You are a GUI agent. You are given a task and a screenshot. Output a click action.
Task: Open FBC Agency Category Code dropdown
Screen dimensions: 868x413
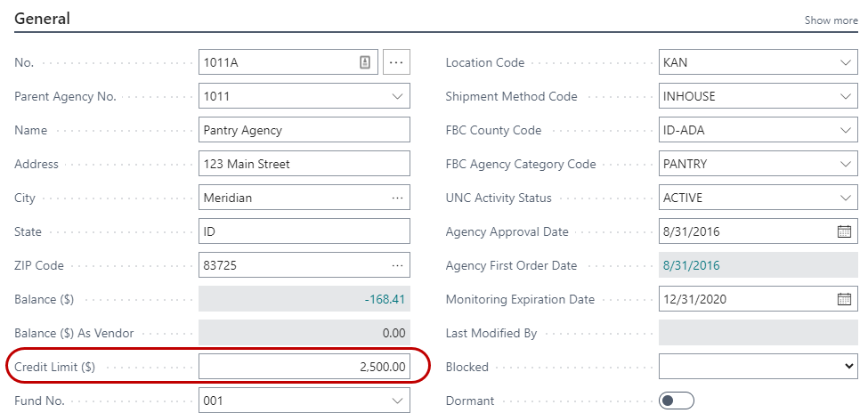pos(845,164)
